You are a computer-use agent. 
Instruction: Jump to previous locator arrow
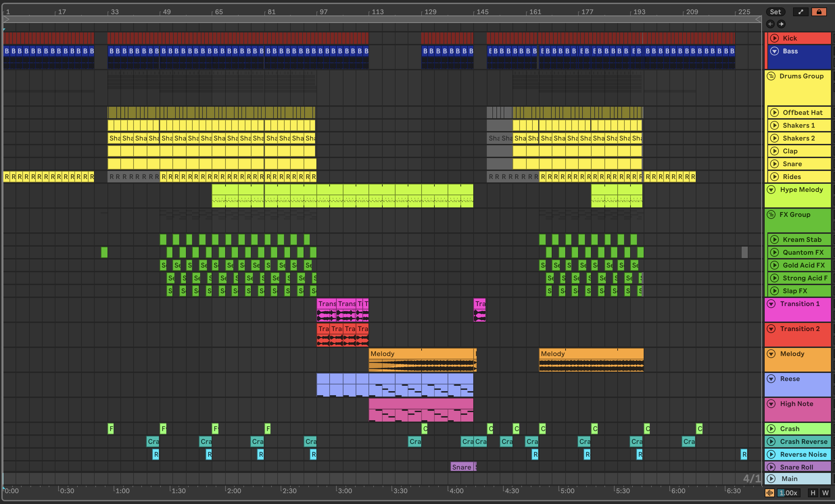[770, 24]
